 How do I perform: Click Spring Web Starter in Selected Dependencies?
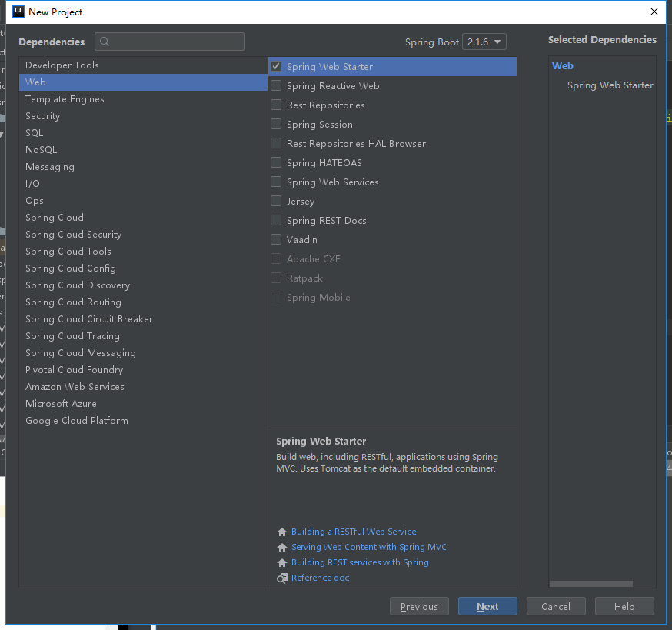[610, 85]
